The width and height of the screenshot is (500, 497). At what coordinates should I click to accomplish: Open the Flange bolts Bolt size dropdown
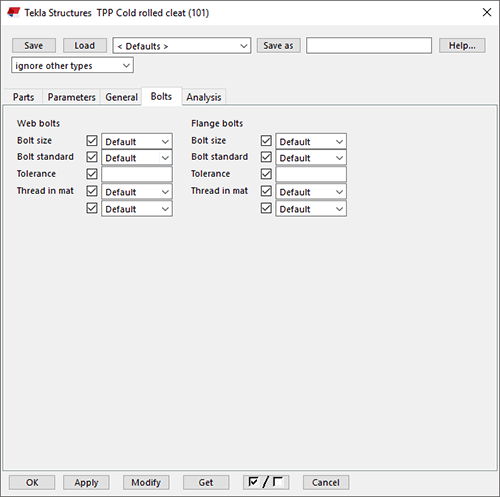(311, 141)
